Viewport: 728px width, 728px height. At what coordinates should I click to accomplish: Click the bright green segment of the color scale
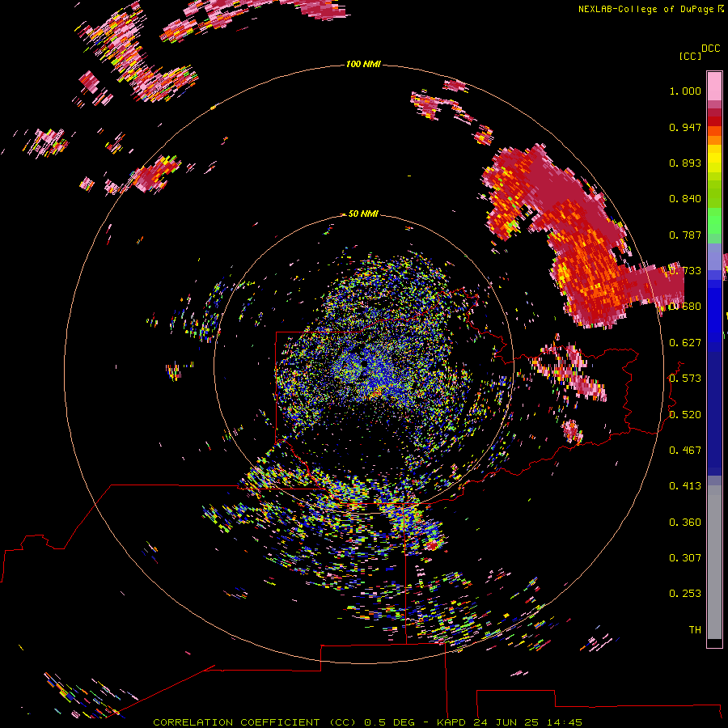click(714, 221)
